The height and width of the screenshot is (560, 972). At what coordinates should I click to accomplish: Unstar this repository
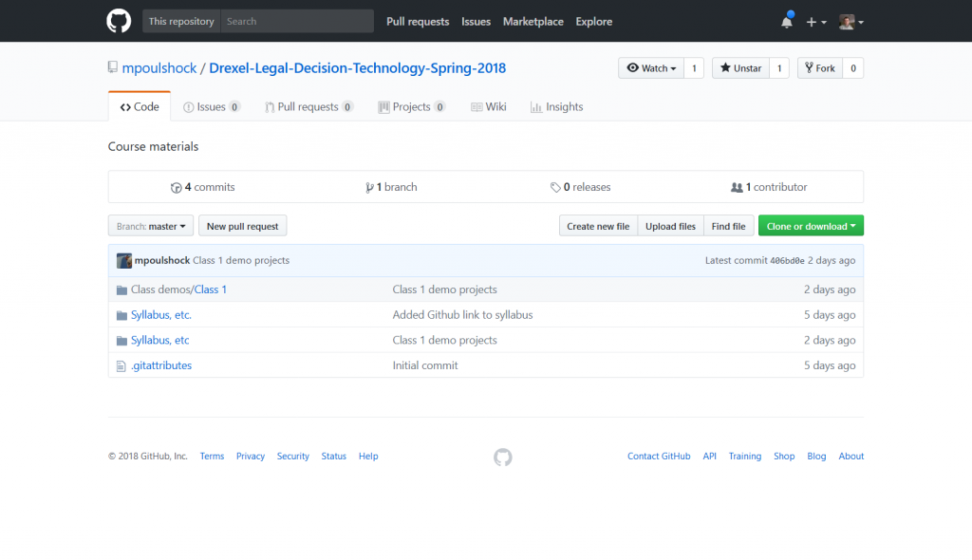(x=740, y=68)
